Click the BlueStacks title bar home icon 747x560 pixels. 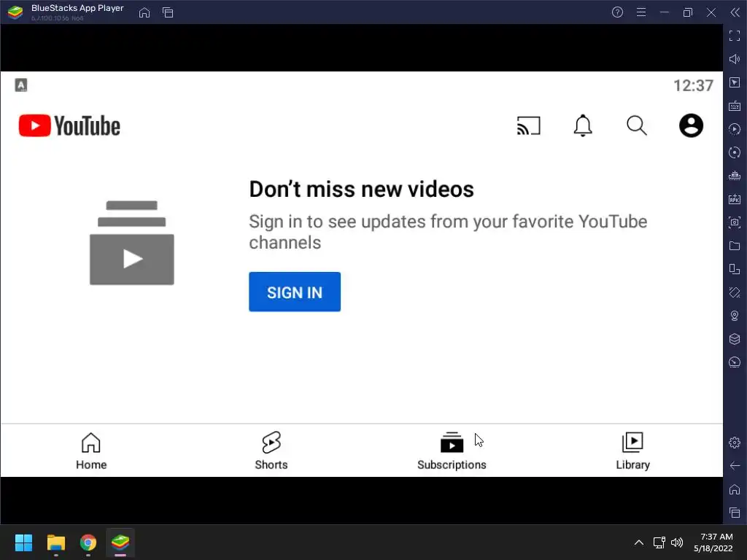click(x=144, y=12)
